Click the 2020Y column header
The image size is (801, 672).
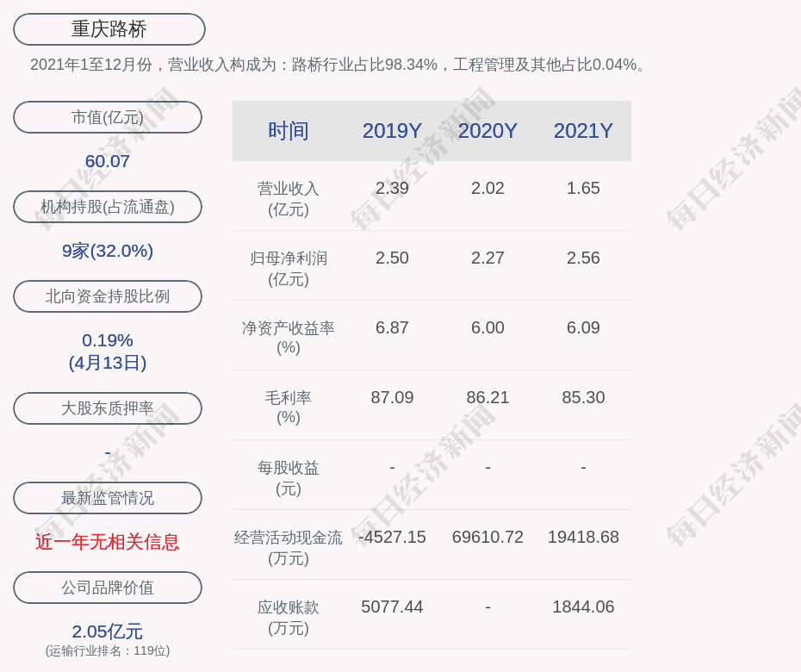(x=487, y=131)
